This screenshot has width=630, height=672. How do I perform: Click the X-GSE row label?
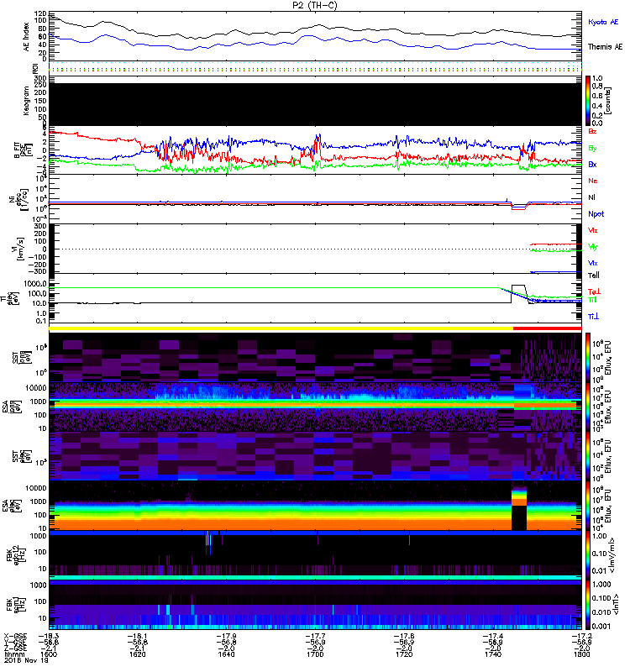pos(15,636)
